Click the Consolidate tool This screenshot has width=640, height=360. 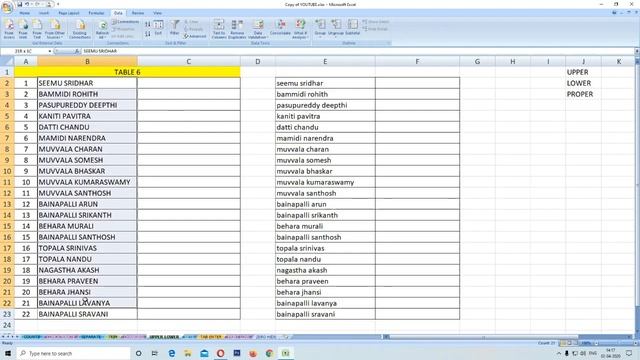pyautogui.click(x=280, y=28)
